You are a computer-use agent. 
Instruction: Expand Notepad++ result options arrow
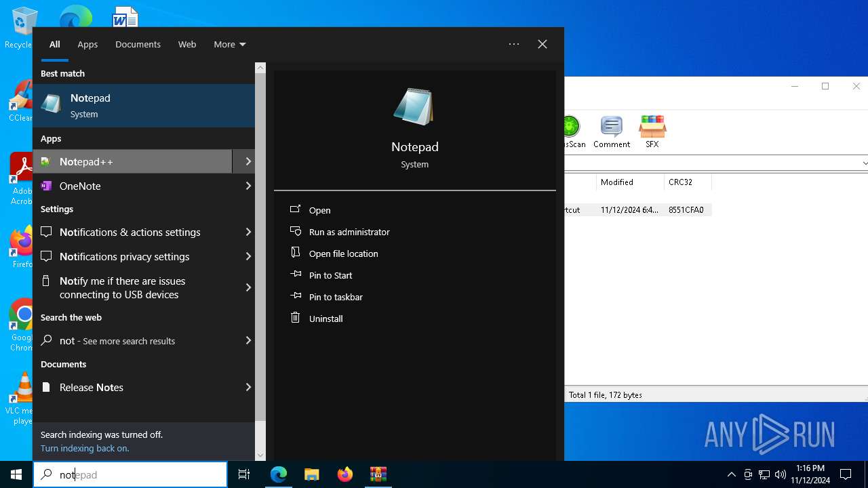click(x=248, y=161)
